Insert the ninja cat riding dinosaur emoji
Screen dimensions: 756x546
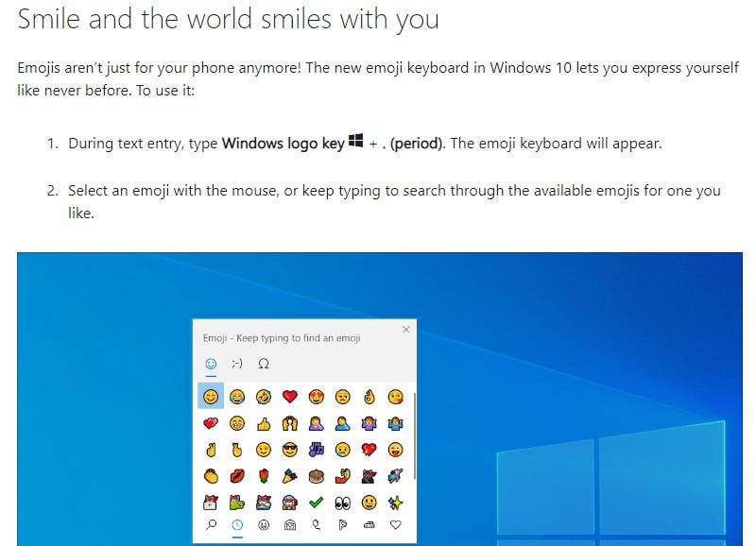(237, 503)
